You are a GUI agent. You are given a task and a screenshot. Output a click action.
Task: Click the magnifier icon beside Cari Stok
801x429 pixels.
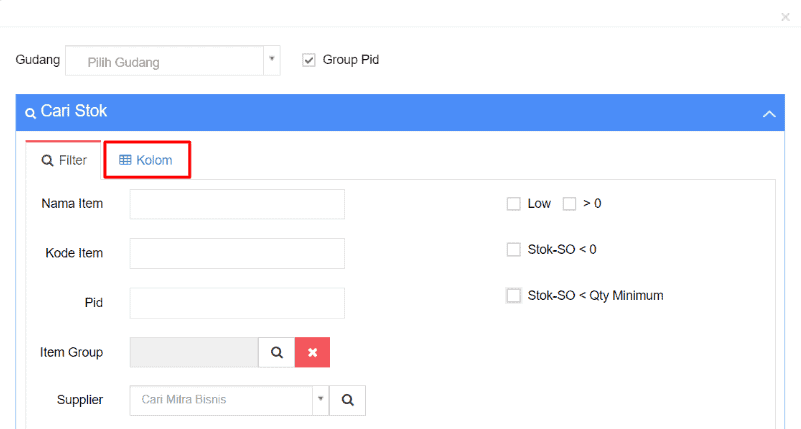pyautogui.click(x=31, y=113)
